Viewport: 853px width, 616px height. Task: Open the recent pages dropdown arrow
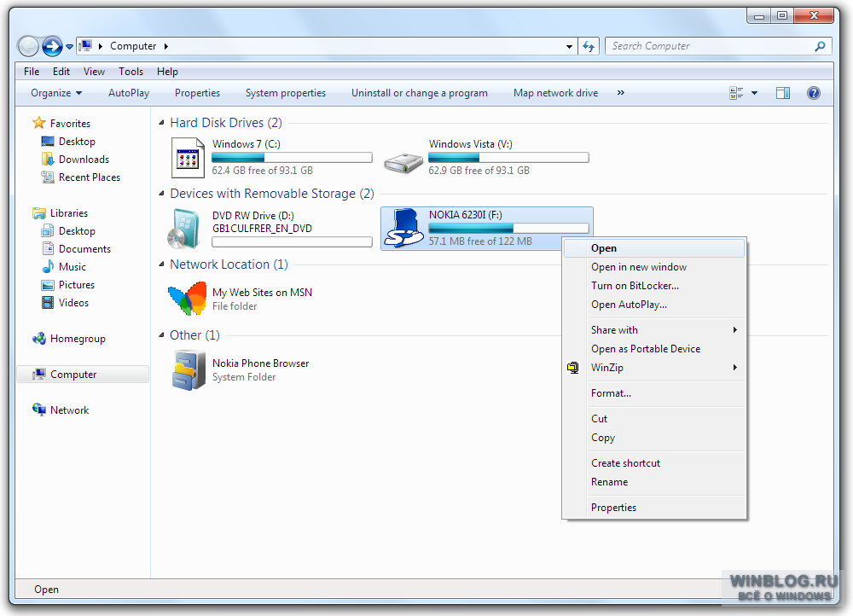pyautogui.click(x=69, y=47)
